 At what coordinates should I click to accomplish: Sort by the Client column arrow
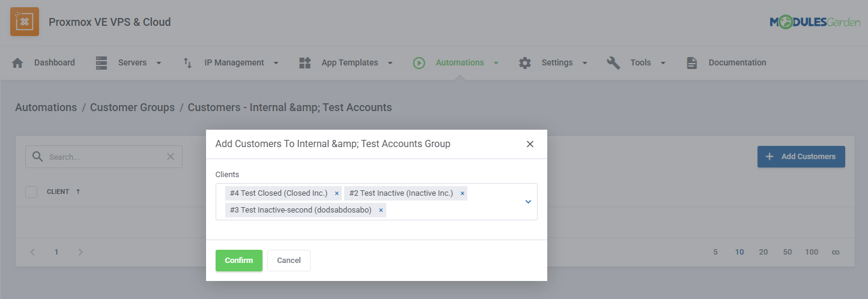click(78, 192)
